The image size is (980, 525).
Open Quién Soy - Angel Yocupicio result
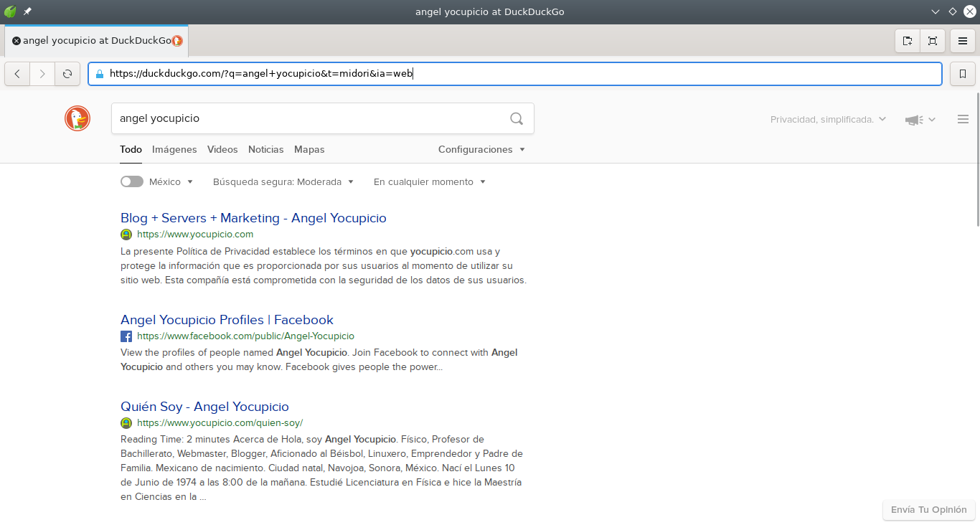pyautogui.click(x=204, y=407)
